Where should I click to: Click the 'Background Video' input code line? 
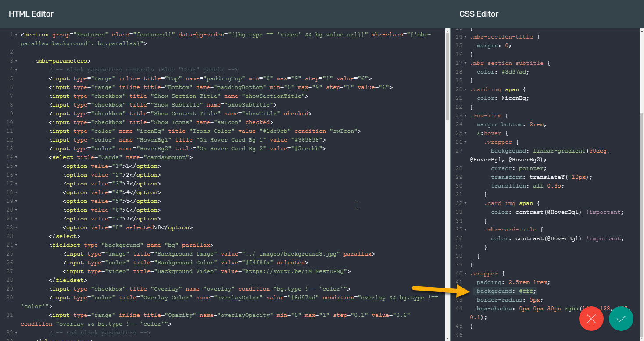(207, 271)
